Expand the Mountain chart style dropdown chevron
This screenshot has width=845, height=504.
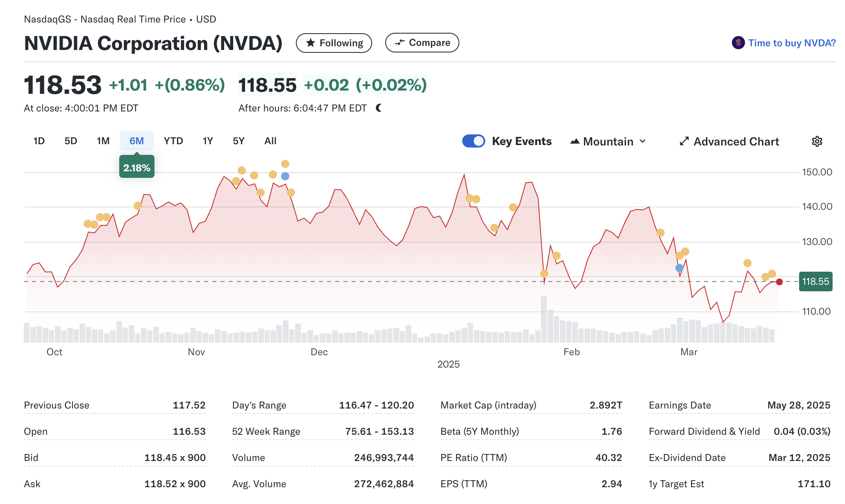643,141
